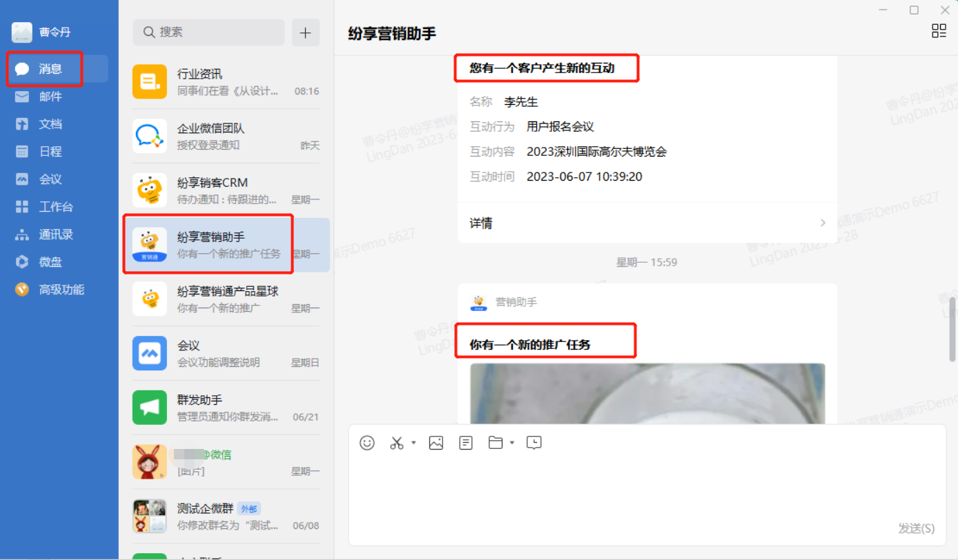
Task: Click the 营销助手 sender avatar in chat
Action: pos(478,302)
